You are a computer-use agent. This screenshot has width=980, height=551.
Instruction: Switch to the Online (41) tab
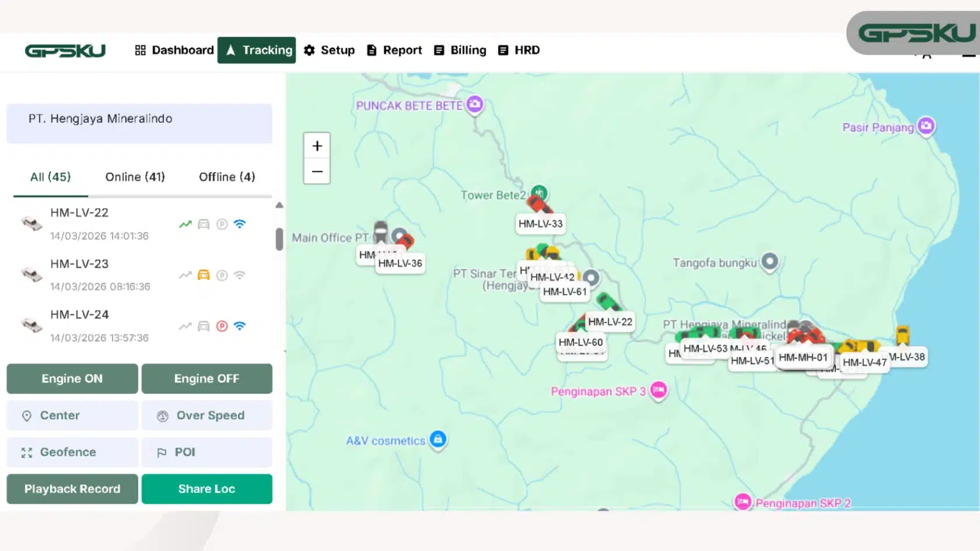pyautogui.click(x=135, y=177)
